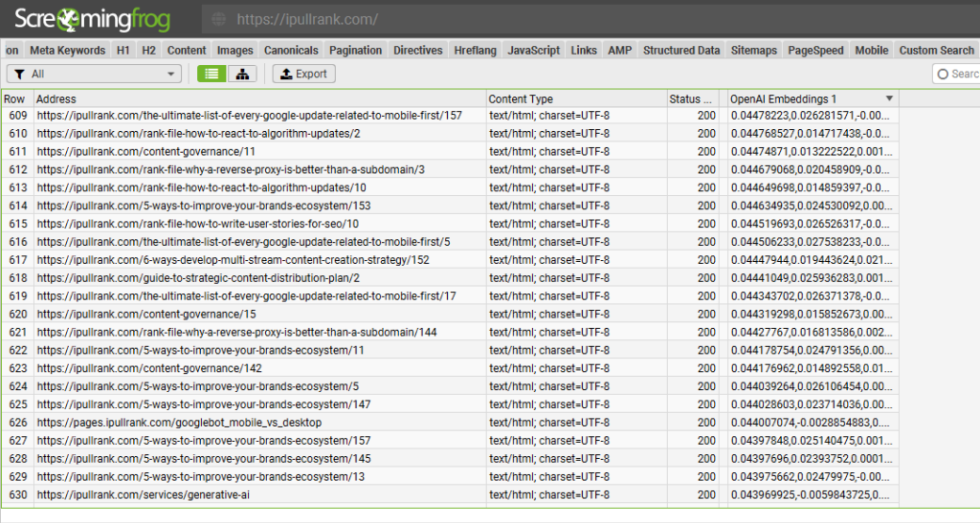Sort by the Address column header
The height and width of the screenshot is (523, 980).
click(258, 98)
